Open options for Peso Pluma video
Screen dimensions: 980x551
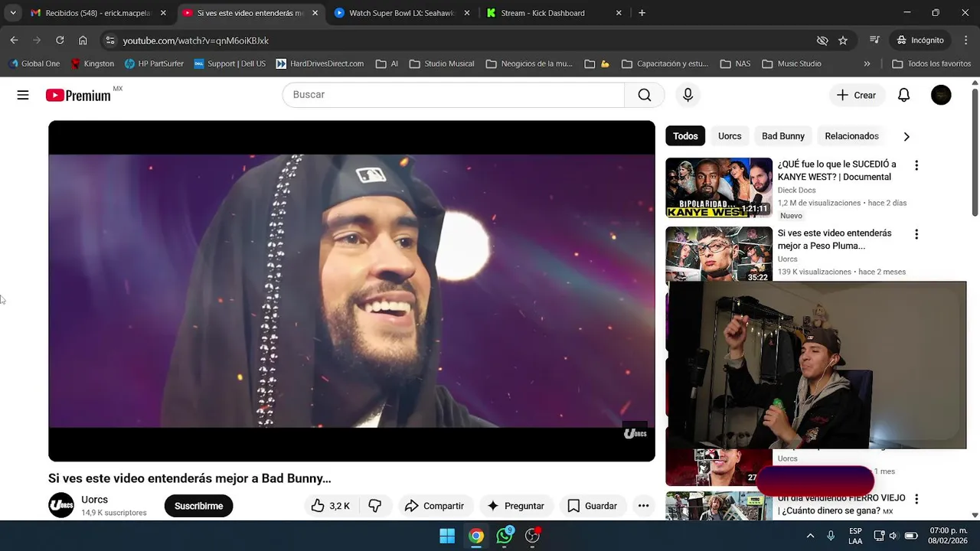[916, 234]
